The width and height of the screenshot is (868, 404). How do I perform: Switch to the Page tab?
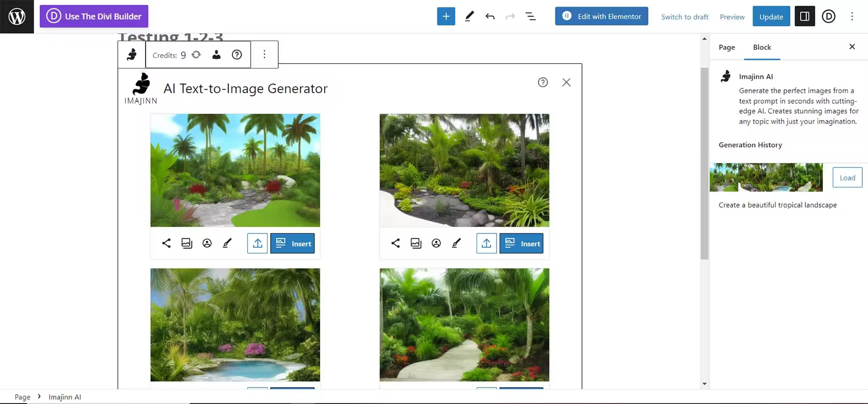727,47
